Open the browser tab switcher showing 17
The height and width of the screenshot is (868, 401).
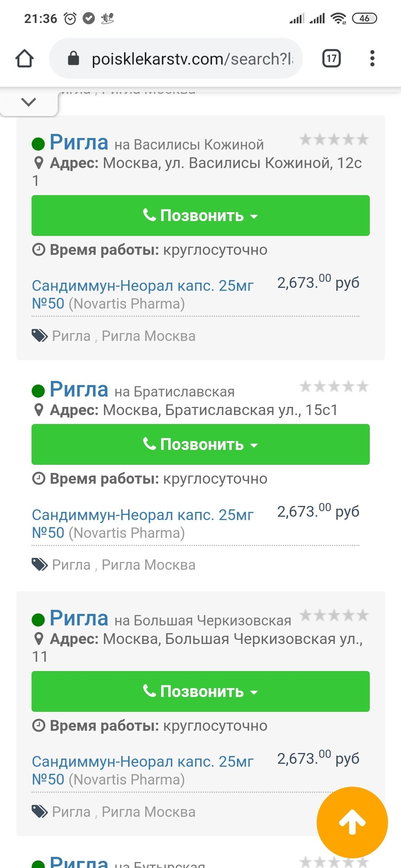[x=331, y=59]
